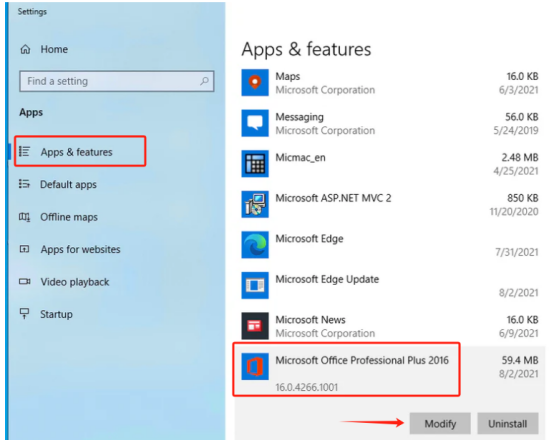Open Home settings page
Image resolution: width=554 pixels, height=440 pixels.
pyautogui.click(x=54, y=49)
